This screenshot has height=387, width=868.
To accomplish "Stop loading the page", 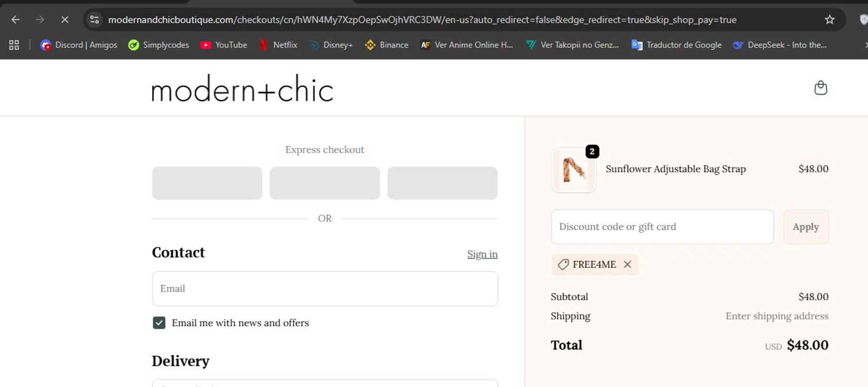I will [x=65, y=20].
